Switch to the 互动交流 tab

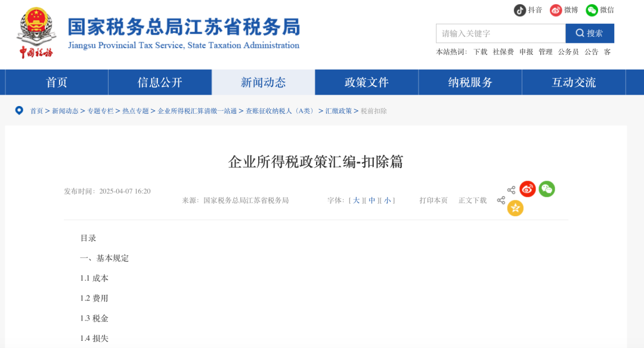(574, 82)
